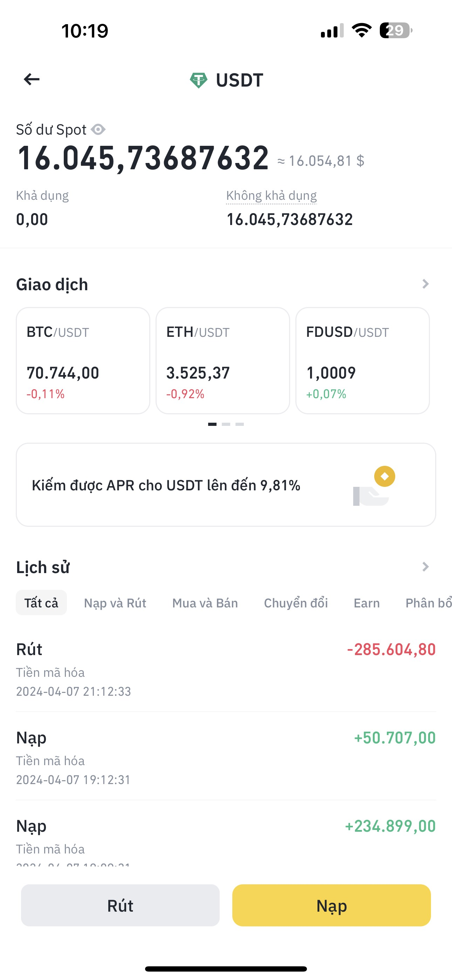Switch to the Mua và Bán tab
This screenshot has height=980, width=452.
pyautogui.click(x=205, y=603)
